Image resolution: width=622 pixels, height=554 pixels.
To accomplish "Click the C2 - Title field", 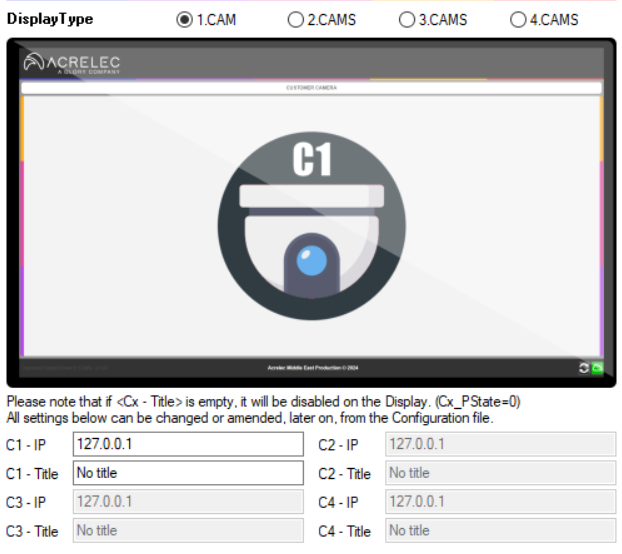I will point(500,473).
